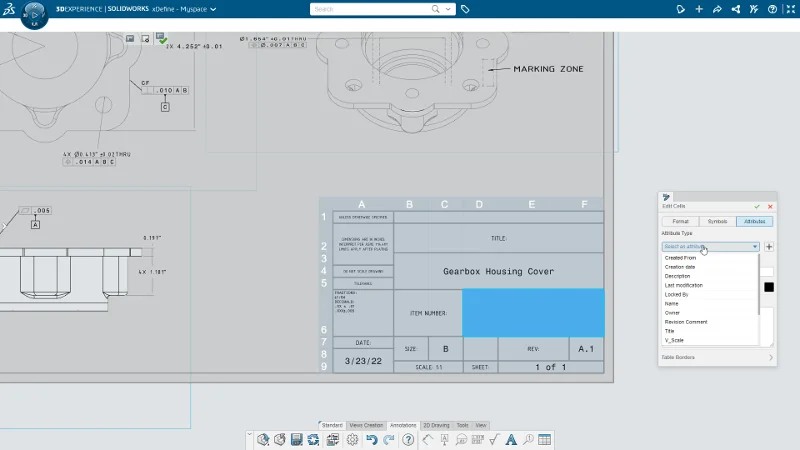Open the View Creation toolbar tab

point(366,425)
